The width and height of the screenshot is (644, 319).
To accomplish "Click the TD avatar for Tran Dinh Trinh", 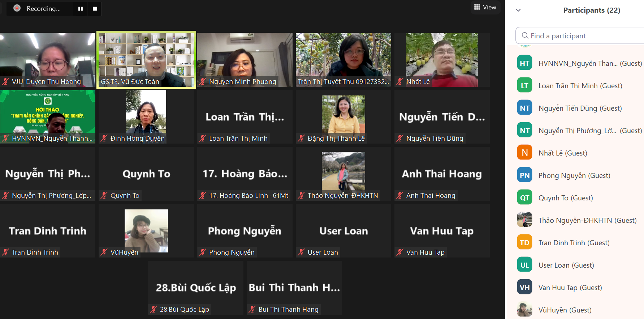I will coord(524,243).
